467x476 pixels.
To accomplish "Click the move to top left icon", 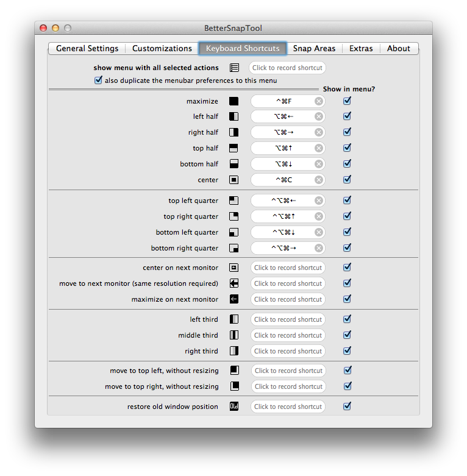I will (x=234, y=371).
